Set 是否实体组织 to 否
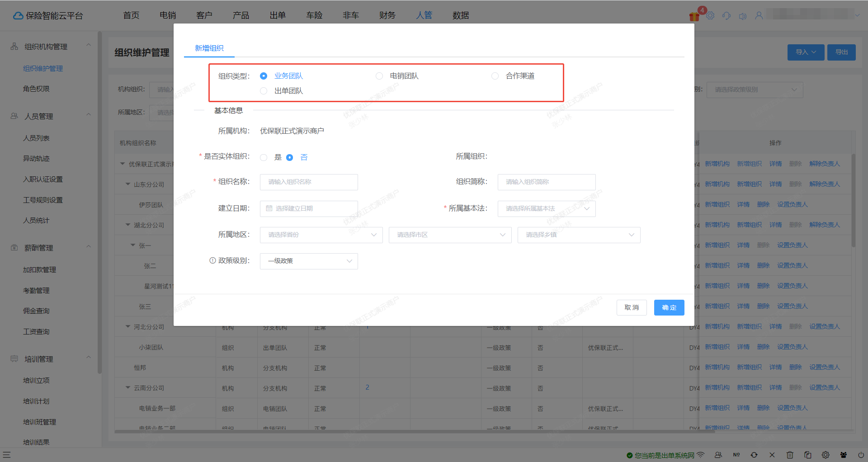The image size is (868, 462). tap(290, 157)
